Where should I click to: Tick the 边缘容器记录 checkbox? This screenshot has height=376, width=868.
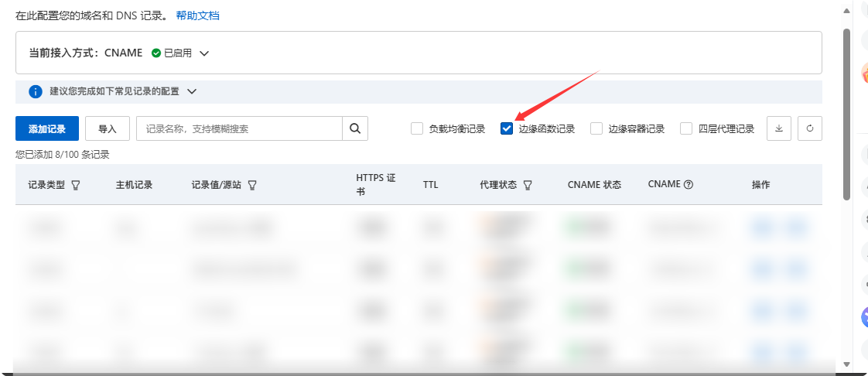coord(596,129)
